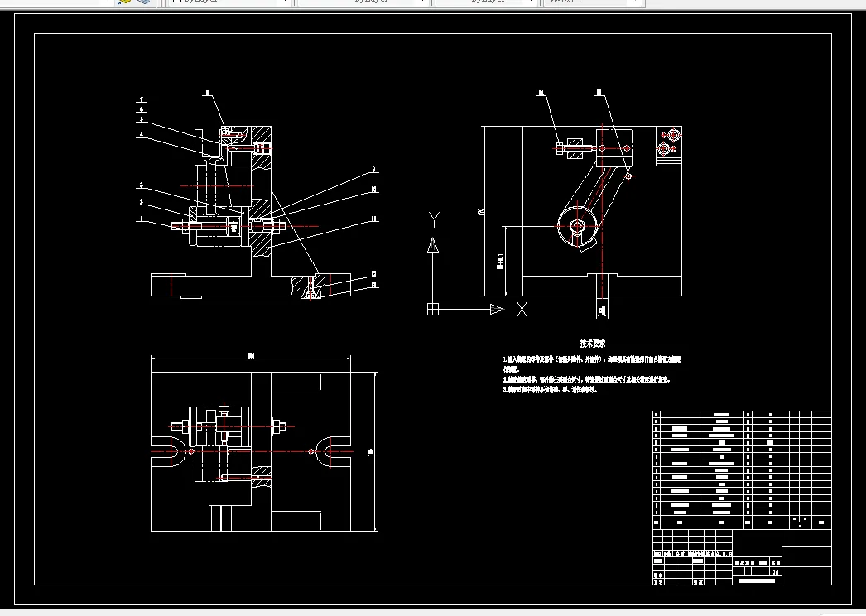Click the X axis label of the UCS icon
This screenshot has height=616, width=866.
click(x=522, y=310)
